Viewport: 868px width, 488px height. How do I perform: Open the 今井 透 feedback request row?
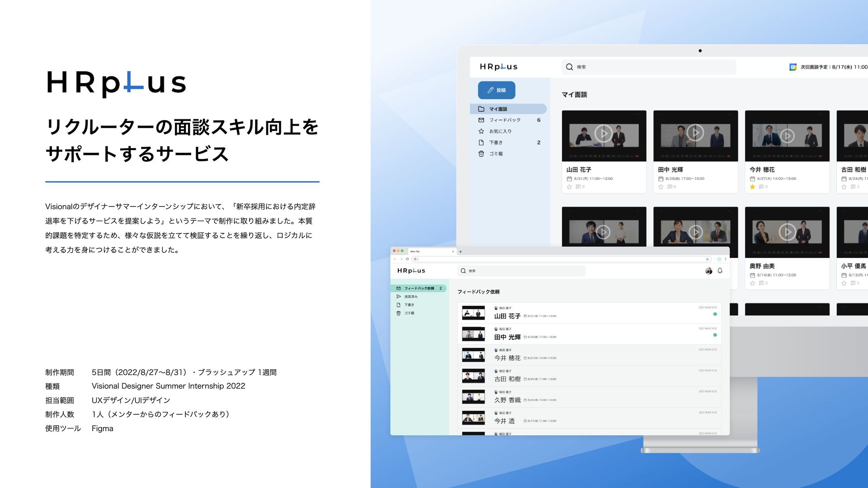click(589, 418)
